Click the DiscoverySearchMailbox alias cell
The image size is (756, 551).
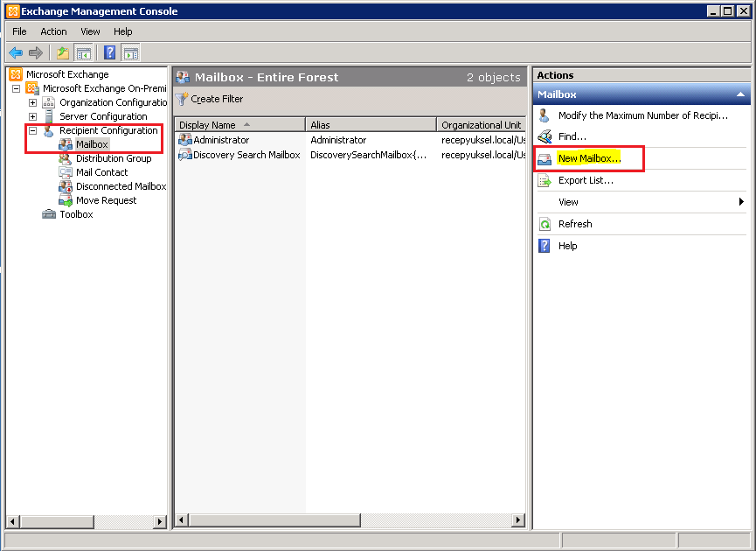point(368,155)
